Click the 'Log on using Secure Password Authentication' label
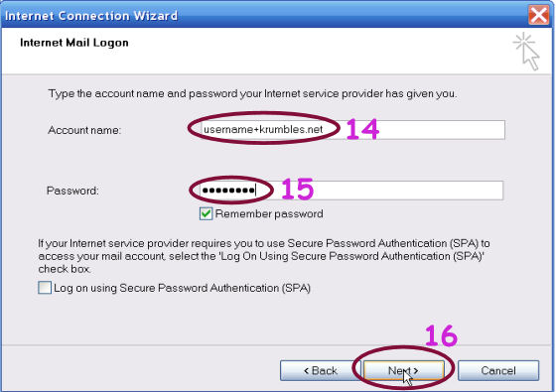Screen dimensions: 556x392 (183, 288)
